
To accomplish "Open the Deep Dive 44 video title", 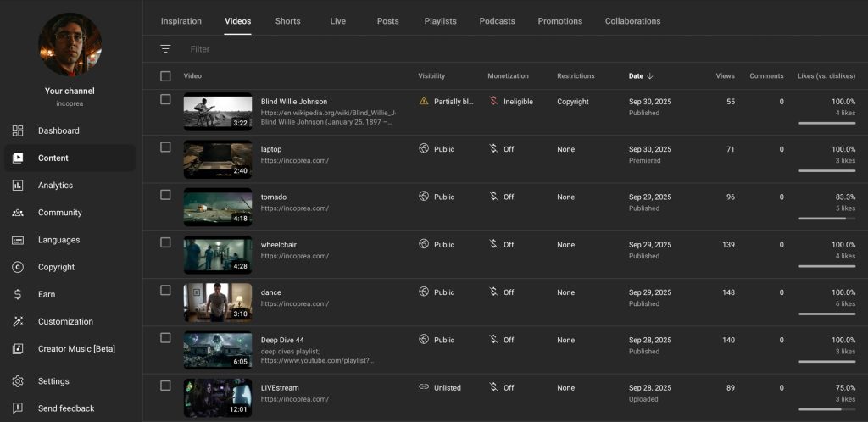I will coord(282,340).
